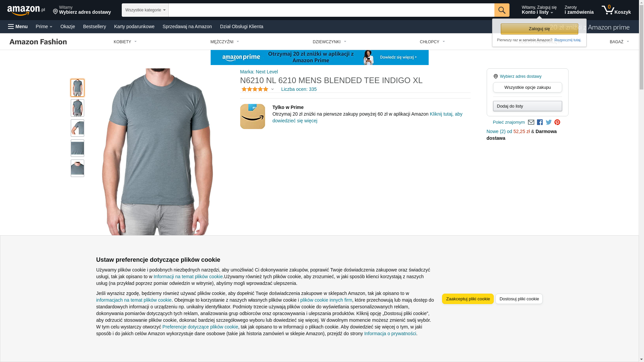Image resolution: width=644 pixels, height=362 pixels.
Task: Share product on Pinterest icon
Action: pyautogui.click(x=557, y=122)
